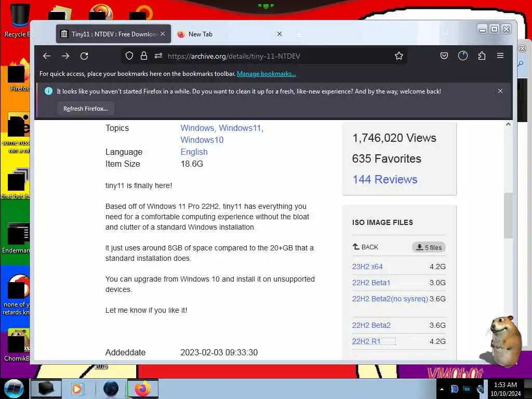Open the media player taskbar icon
Screen dimensions: 532x399
coord(77,389)
